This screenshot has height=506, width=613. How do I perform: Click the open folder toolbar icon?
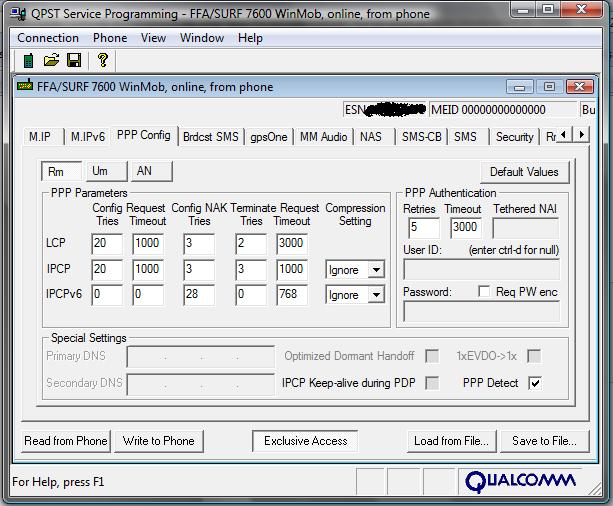51,60
